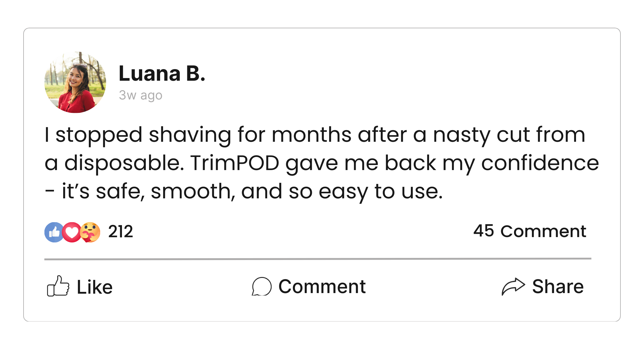Viewport: 644px width, 344px height.
Task: Open the Luana B. profile name
Action: click(x=162, y=73)
